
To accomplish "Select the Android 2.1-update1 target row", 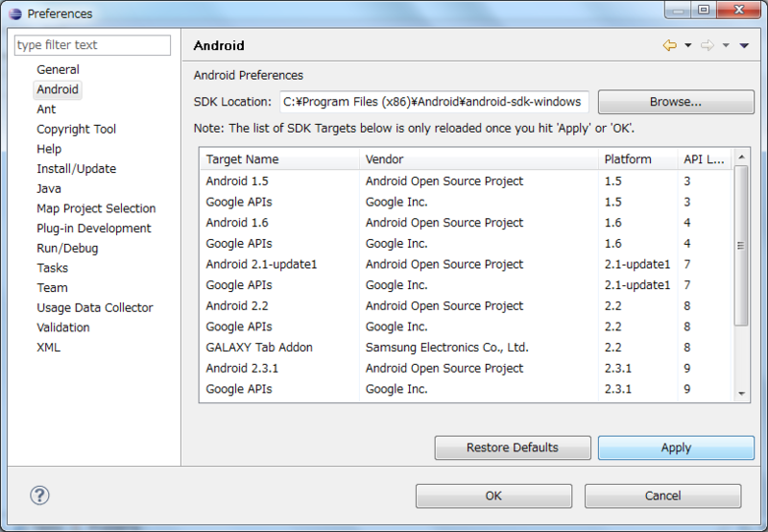I will point(466,264).
